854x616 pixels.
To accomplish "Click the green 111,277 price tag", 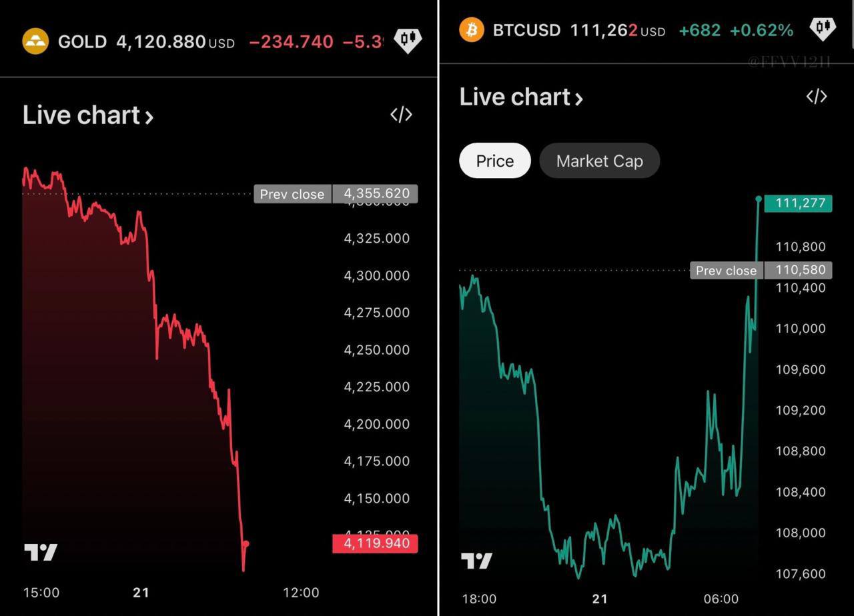I will (798, 203).
